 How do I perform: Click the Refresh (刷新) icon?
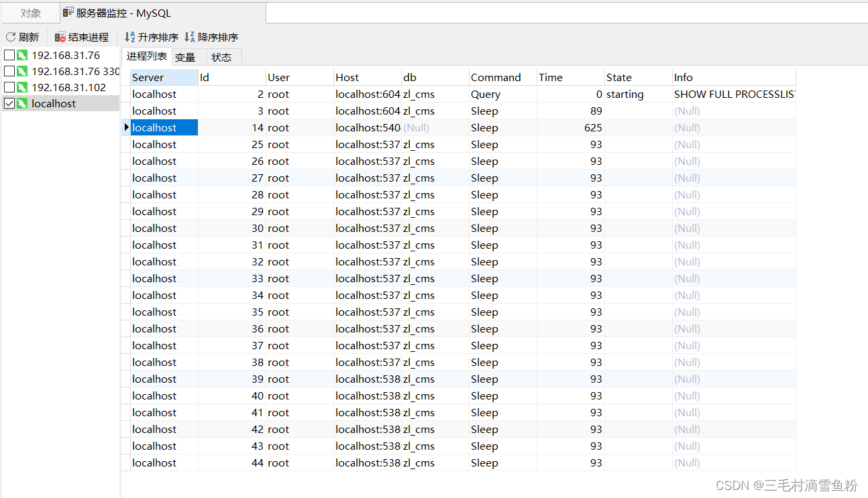11,38
